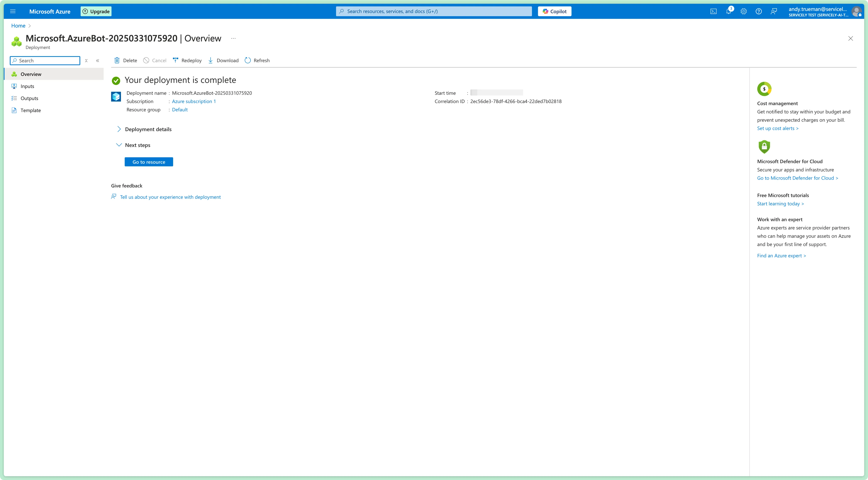Open the Default resource group link

click(x=180, y=110)
